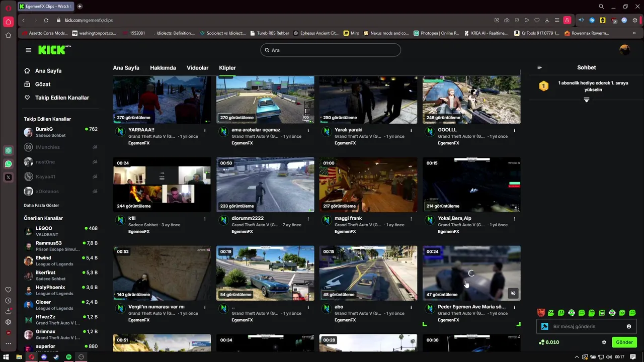Open the Miro bookmark
The height and width of the screenshot is (362, 644).
[351, 33]
